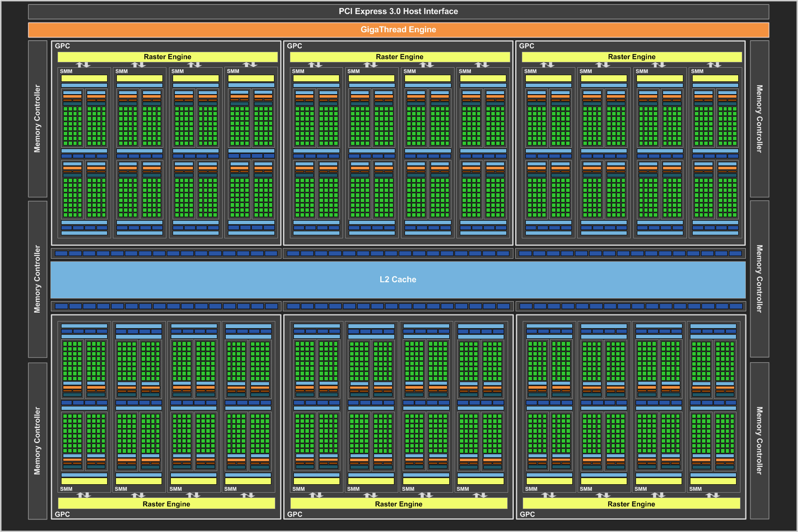Click the lower-right Memory Controller block
Screen dimensions: 798x532
pos(759,440)
